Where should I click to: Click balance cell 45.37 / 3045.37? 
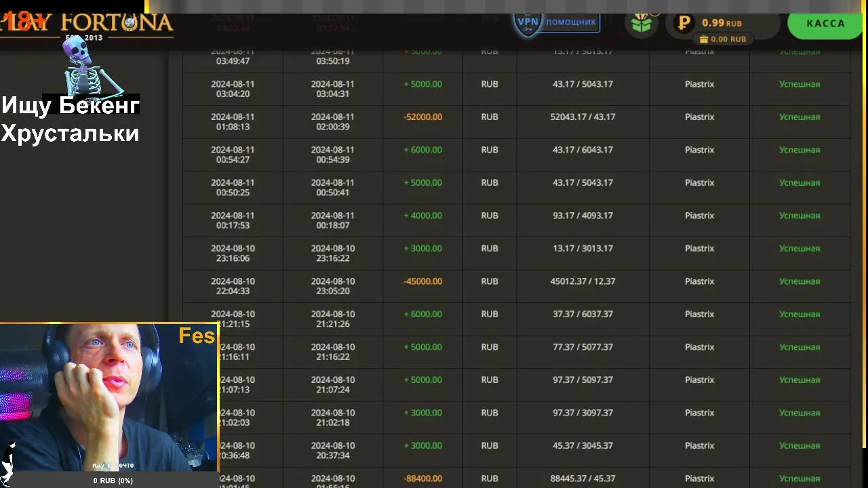click(x=583, y=446)
